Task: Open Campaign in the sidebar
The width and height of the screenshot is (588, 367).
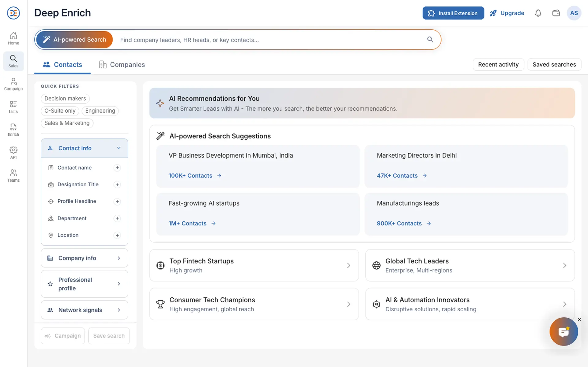Action: [x=13, y=84]
